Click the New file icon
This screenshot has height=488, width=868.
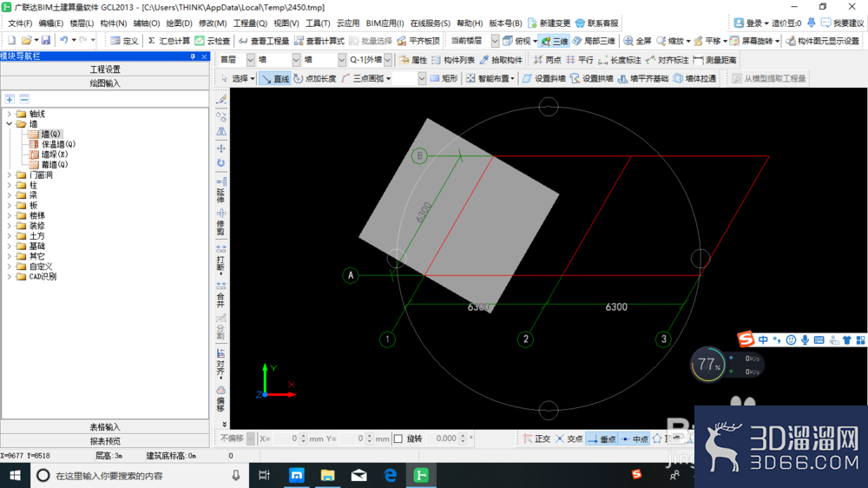tap(11, 41)
